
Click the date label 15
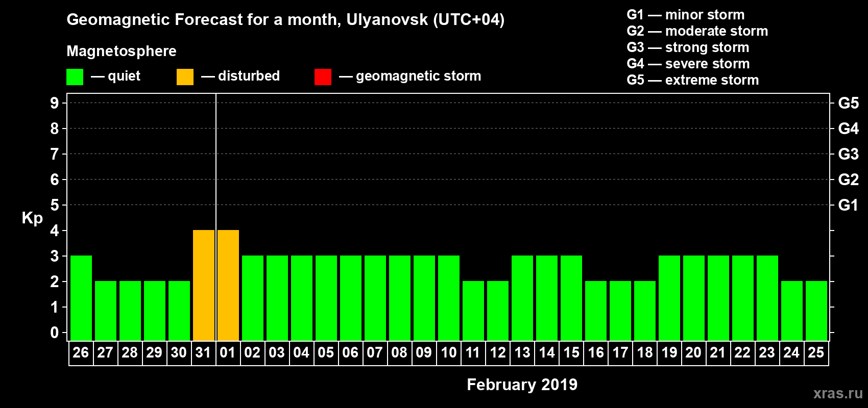pyautogui.click(x=571, y=352)
